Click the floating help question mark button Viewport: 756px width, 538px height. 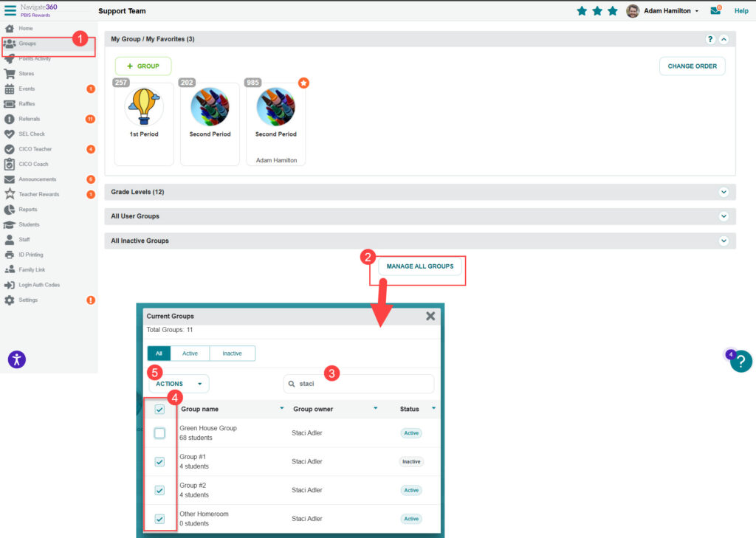click(740, 361)
